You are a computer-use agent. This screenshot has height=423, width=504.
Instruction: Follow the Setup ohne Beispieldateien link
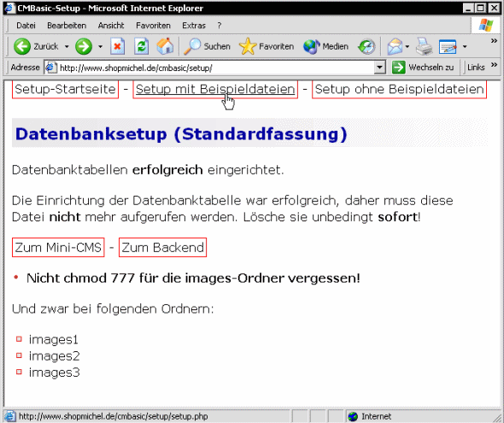[399, 89]
